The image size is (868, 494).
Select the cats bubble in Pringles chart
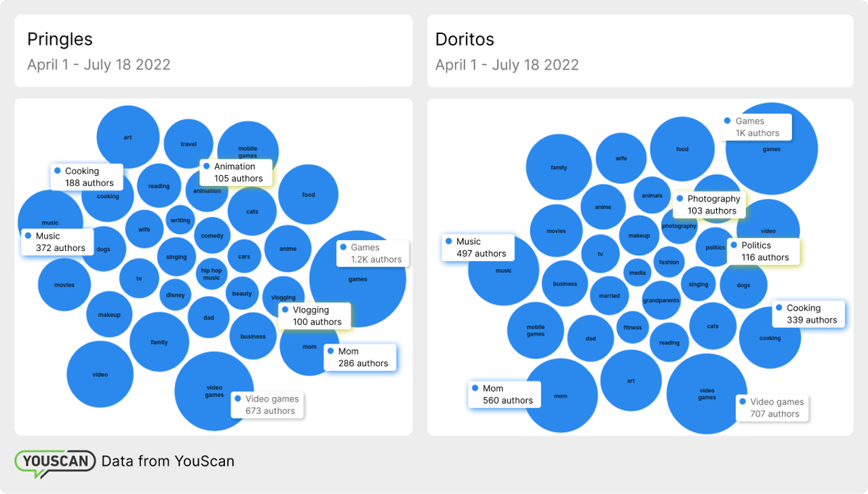pyautogui.click(x=252, y=212)
